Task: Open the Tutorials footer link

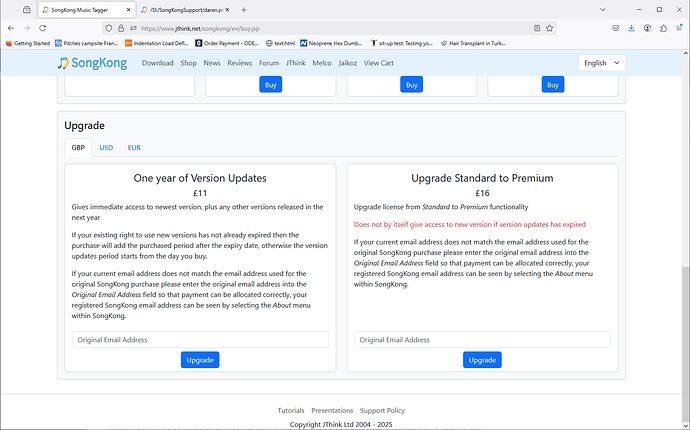Action: point(291,410)
